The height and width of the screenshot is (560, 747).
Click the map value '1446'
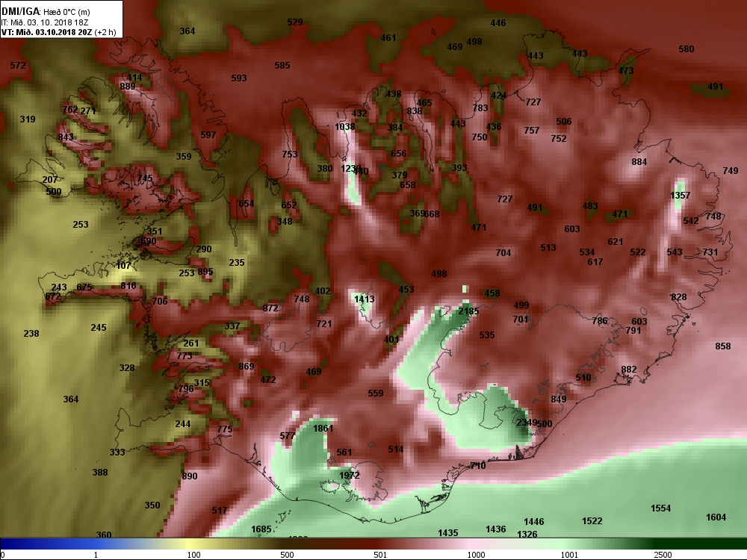tap(533, 522)
